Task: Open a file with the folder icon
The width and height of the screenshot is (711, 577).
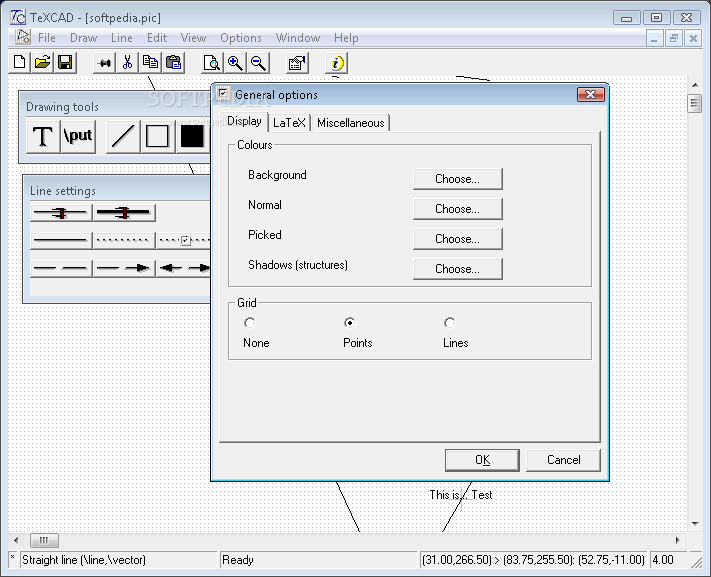Action: click(43, 63)
